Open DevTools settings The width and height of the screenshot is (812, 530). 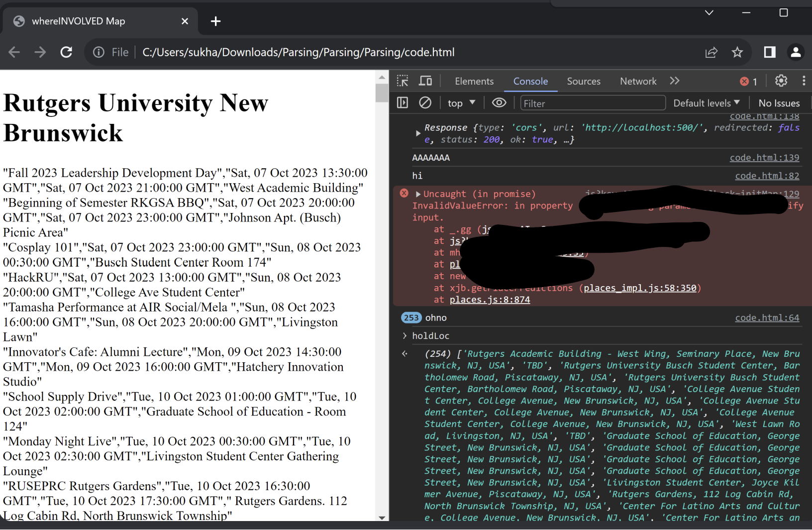point(781,81)
